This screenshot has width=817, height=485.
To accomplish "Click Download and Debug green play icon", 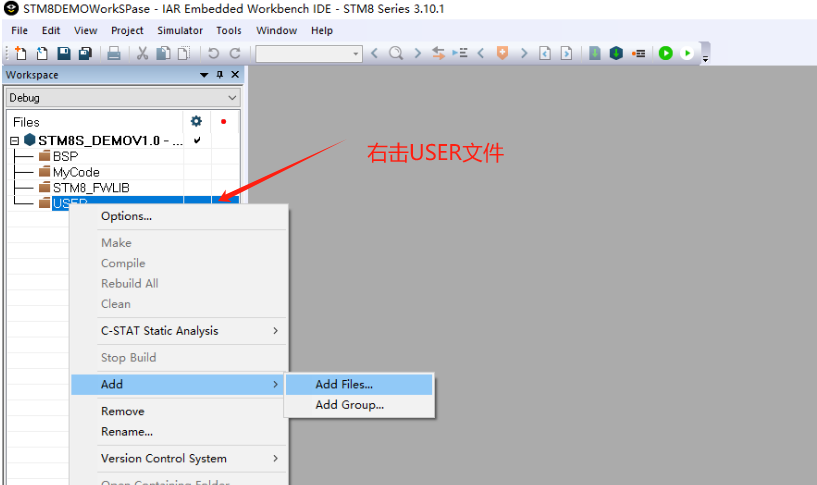I will click(x=665, y=53).
